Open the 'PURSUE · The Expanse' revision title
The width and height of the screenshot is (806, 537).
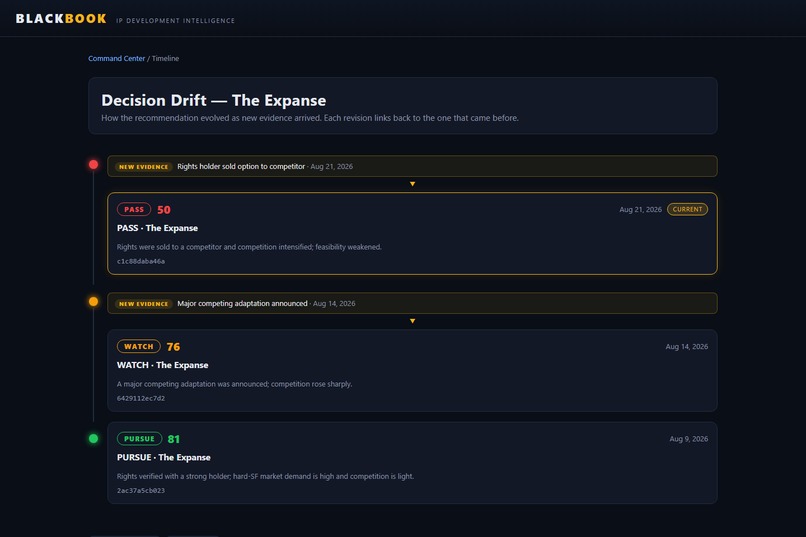point(163,457)
